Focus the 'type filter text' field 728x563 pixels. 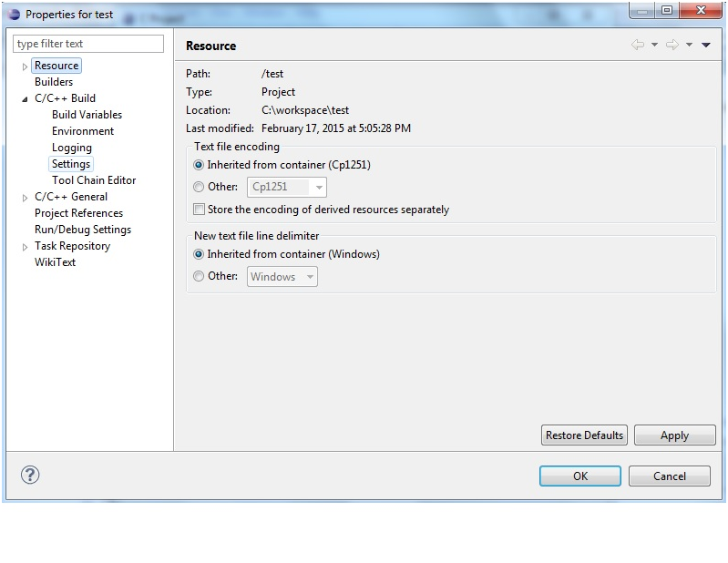(x=88, y=44)
